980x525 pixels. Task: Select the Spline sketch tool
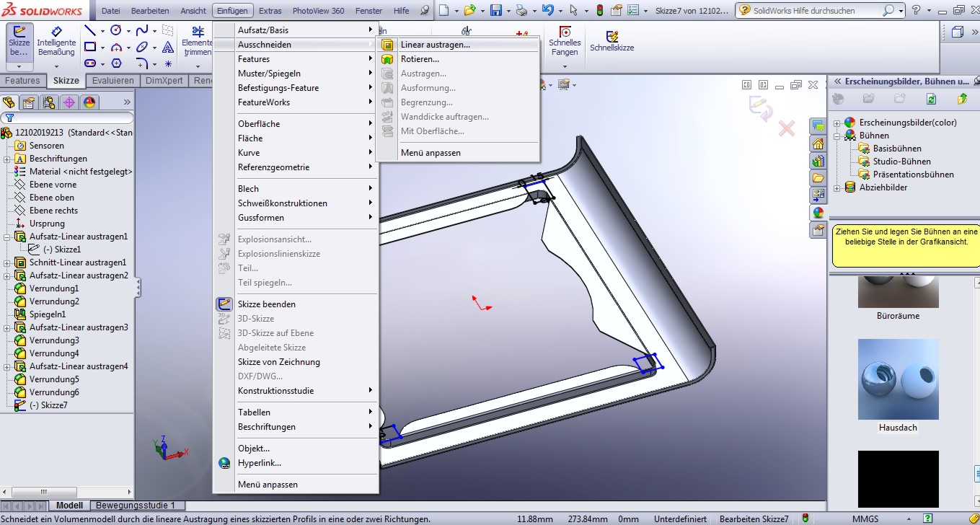[x=142, y=30]
